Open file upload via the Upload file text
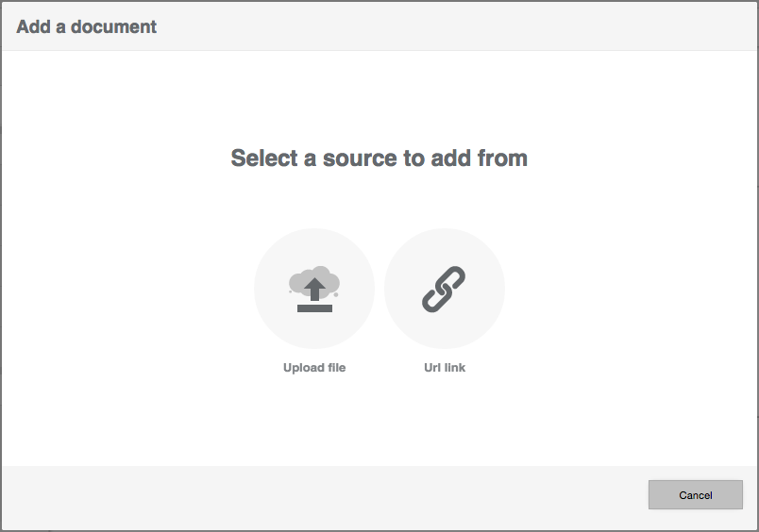Screen dimensions: 759x532 pos(314,368)
